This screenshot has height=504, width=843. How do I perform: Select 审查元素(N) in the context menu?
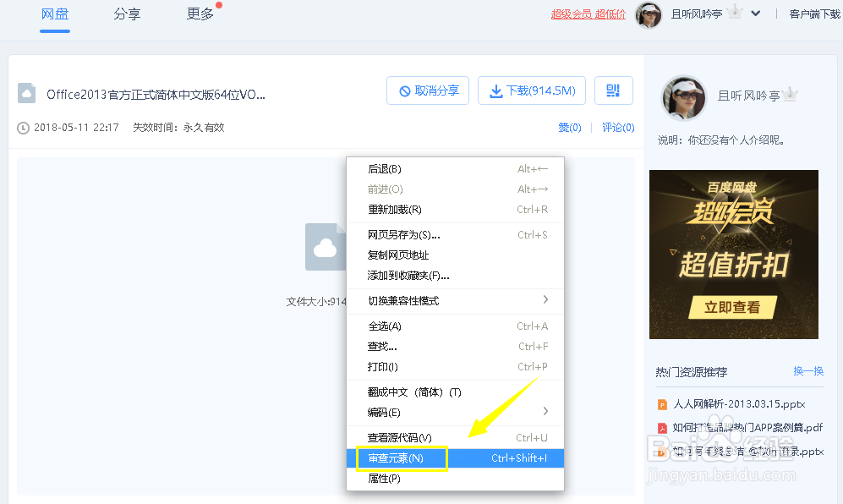[455, 458]
